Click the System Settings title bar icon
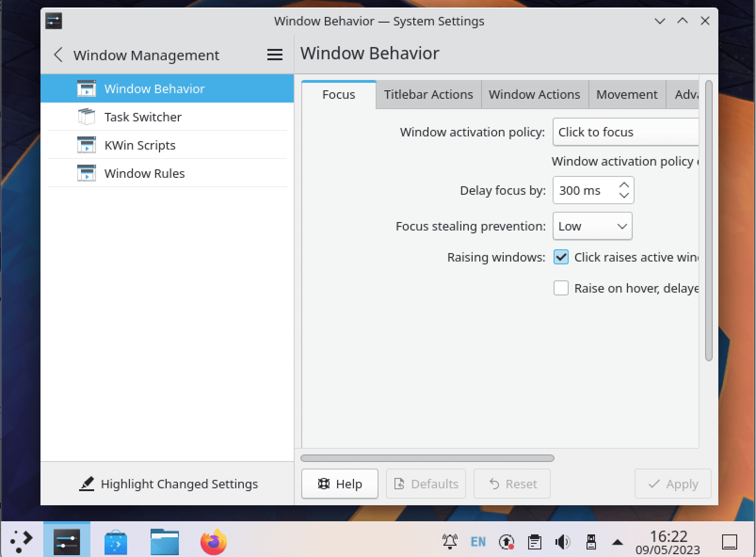Image resolution: width=756 pixels, height=557 pixels. coord(54,21)
